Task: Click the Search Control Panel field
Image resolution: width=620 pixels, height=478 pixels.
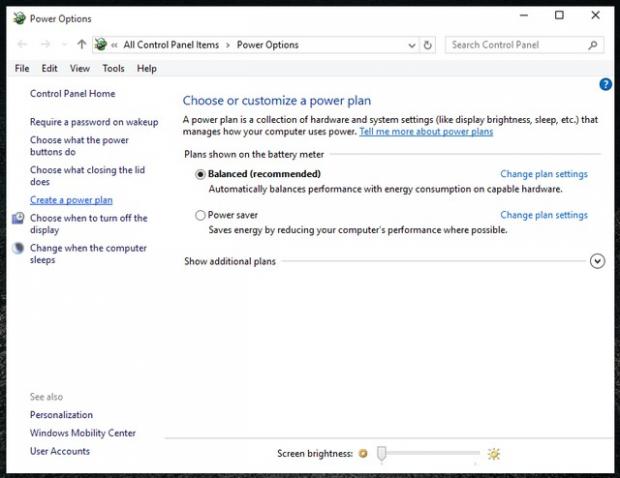Action: click(x=524, y=45)
